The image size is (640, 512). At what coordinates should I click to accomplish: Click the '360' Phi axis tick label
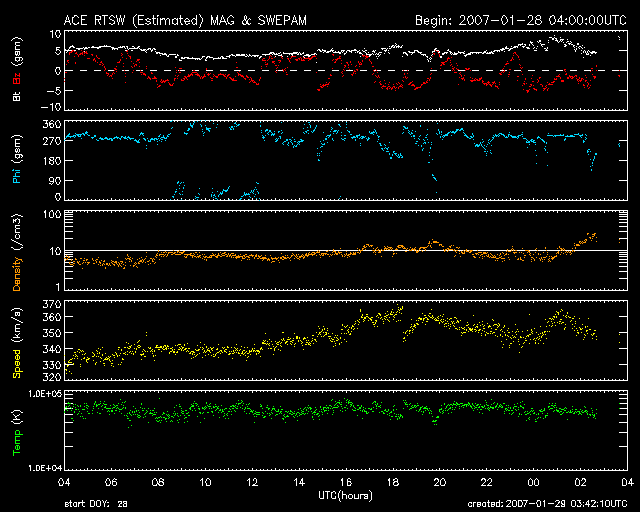point(52,124)
